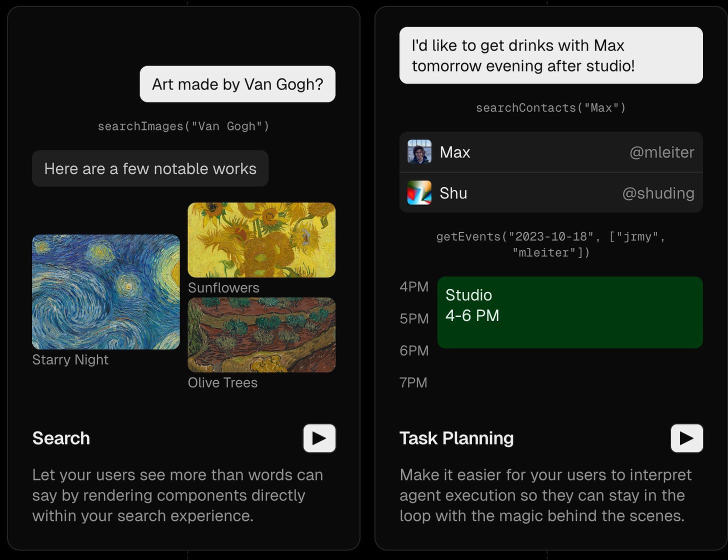The height and width of the screenshot is (560, 728).
Task: Click Max's profile avatar
Action: coord(419,152)
